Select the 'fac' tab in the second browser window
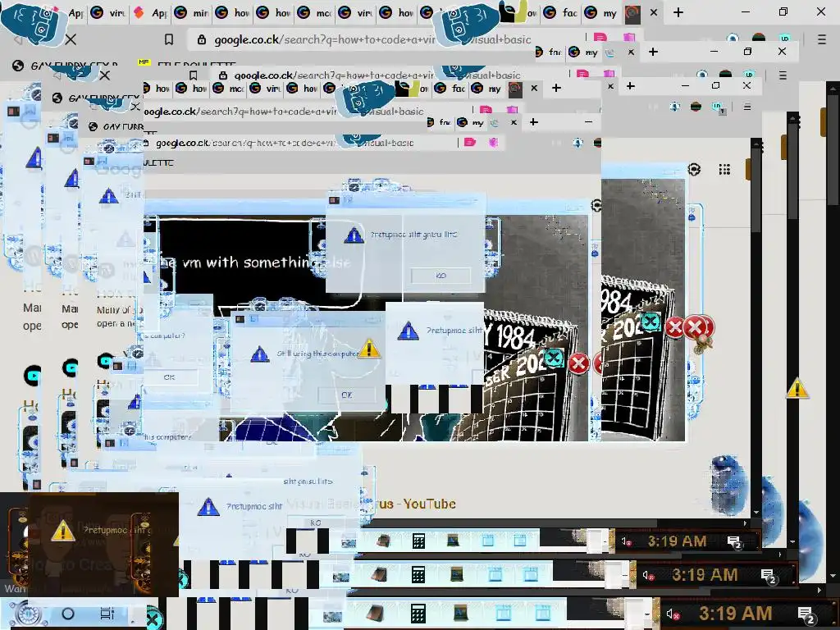840x630 pixels. (550, 52)
